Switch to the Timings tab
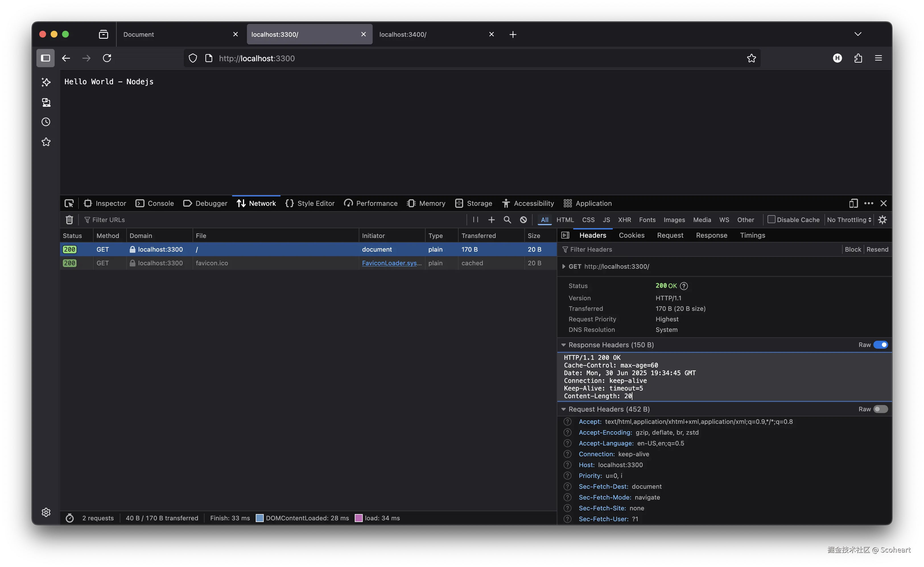The image size is (924, 567). tap(752, 235)
